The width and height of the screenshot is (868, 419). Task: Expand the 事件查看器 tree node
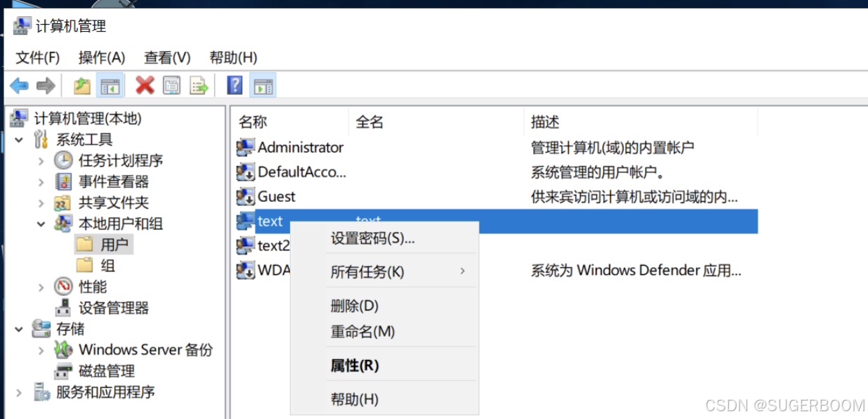click(41, 181)
